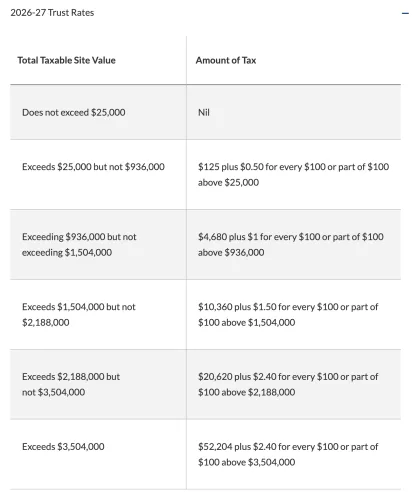Click the 2026-27 Trust Rates heading
The height and width of the screenshot is (500, 419).
[52, 13]
